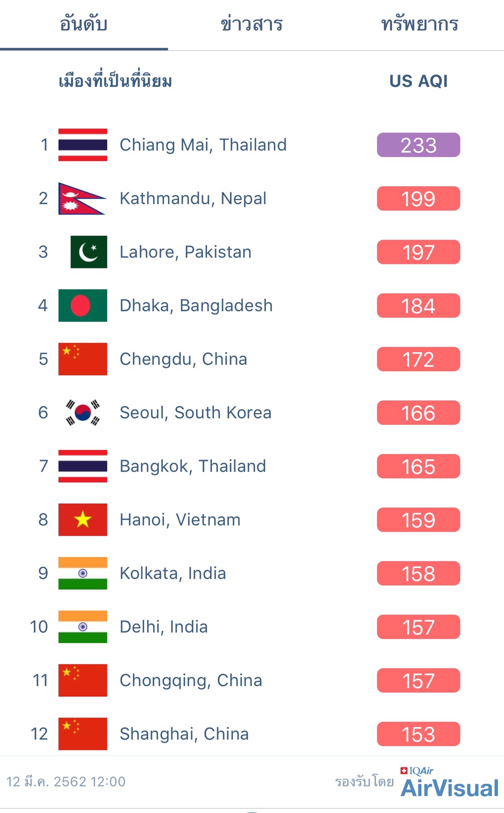504x813 pixels.
Task: Tap the Vietnam flag icon
Action: tap(82, 519)
